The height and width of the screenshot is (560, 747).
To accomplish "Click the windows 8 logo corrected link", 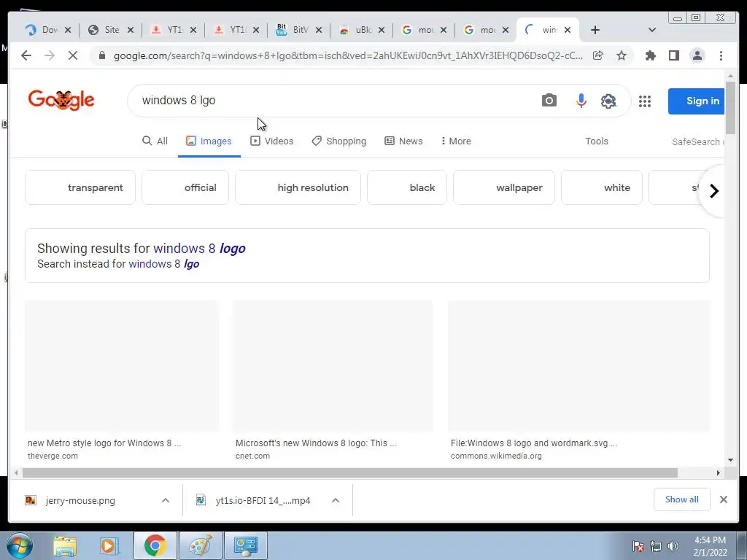I will [199, 248].
